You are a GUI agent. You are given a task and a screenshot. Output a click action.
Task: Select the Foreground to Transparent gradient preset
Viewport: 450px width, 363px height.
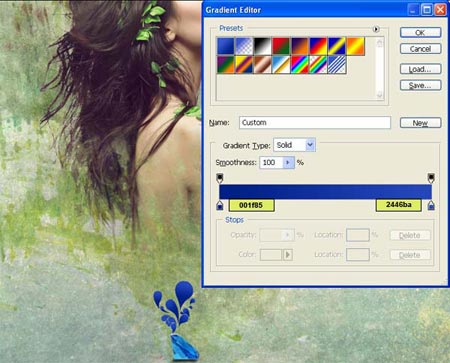[x=244, y=46]
